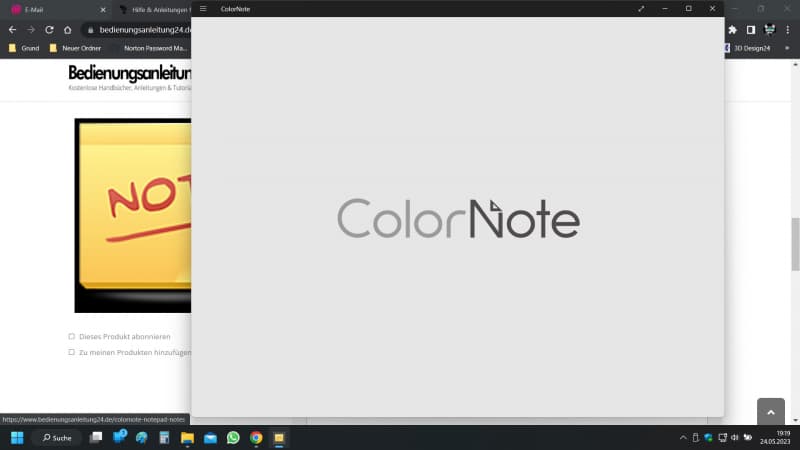Open the Grund bookmark folder

click(x=24, y=48)
